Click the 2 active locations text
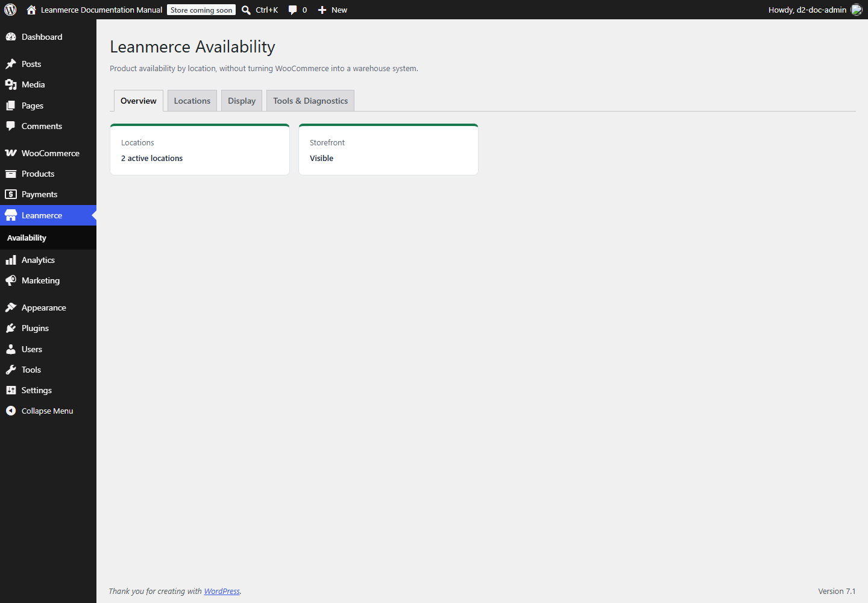The width and height of the screenshot is (868, 603). point(152,158)
